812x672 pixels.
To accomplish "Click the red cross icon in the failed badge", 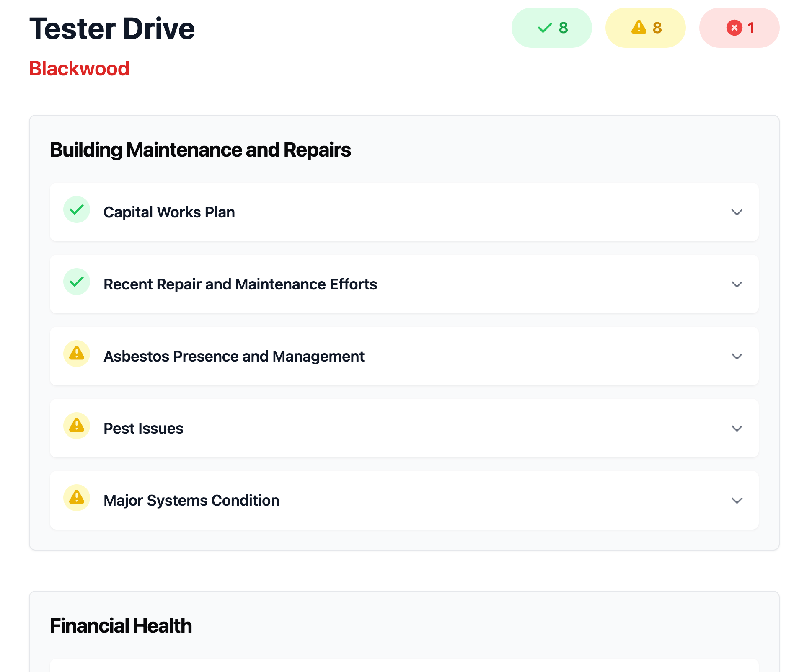I will [734, 28].
